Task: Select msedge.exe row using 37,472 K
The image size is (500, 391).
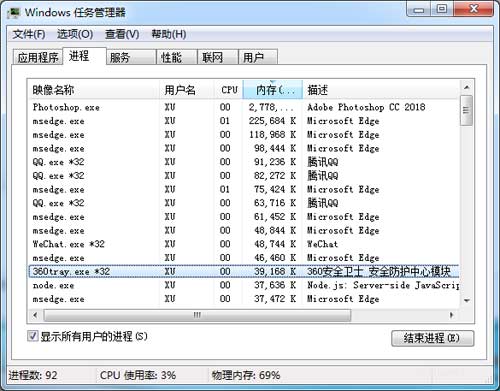Action: [244, 299]
